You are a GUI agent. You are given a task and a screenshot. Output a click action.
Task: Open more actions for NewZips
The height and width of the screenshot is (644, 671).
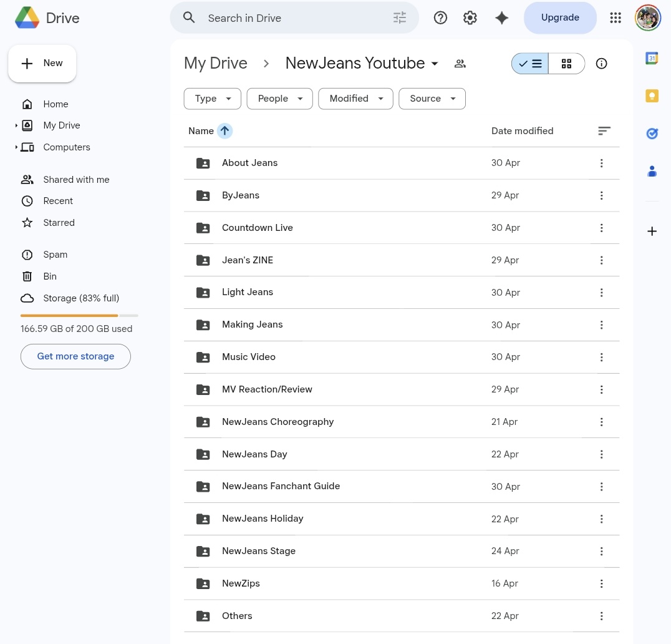(x=601, y=583)
